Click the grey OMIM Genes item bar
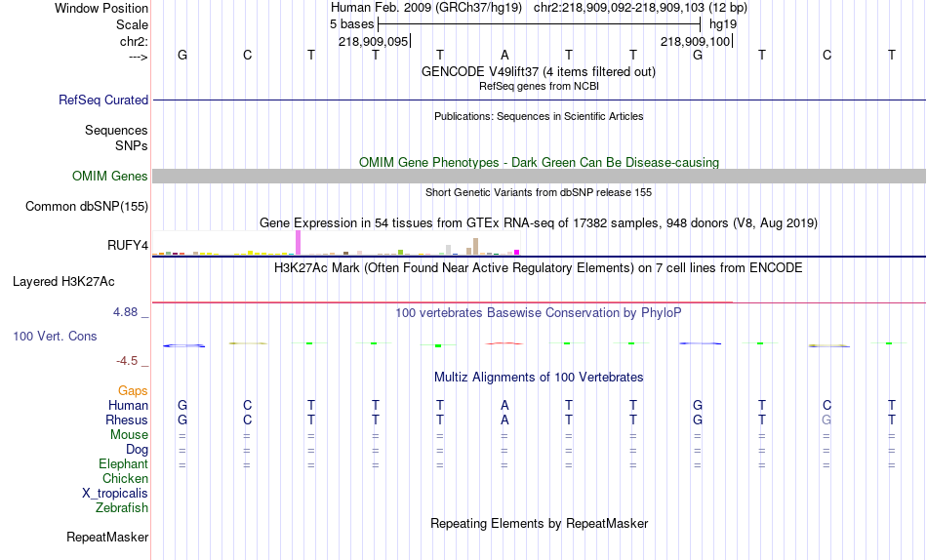The width and height of the screenshot is (927, 560). click(x=539, y=177)
